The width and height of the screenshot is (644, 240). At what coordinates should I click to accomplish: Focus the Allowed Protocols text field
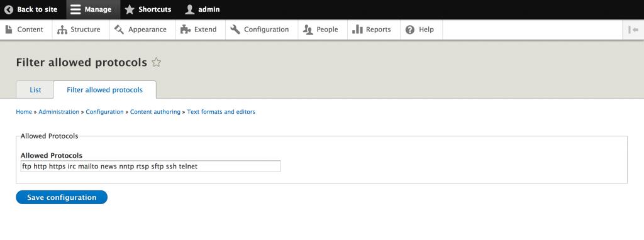[151, 166]
